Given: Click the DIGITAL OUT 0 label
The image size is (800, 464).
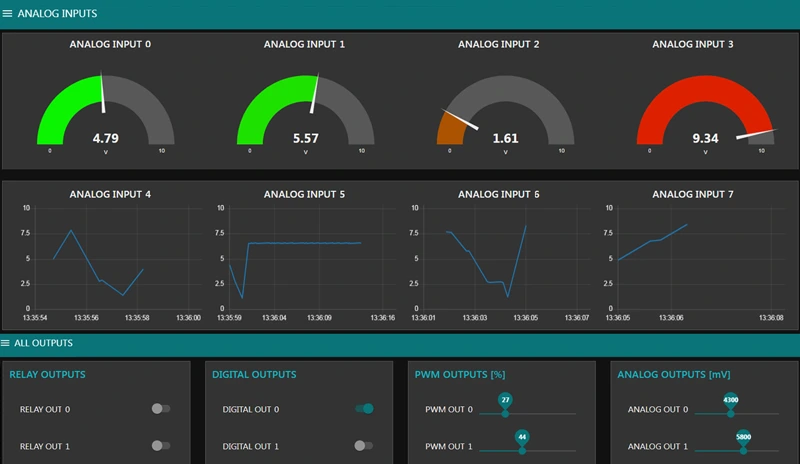Looking at the screenshot, I should (251, 409).
